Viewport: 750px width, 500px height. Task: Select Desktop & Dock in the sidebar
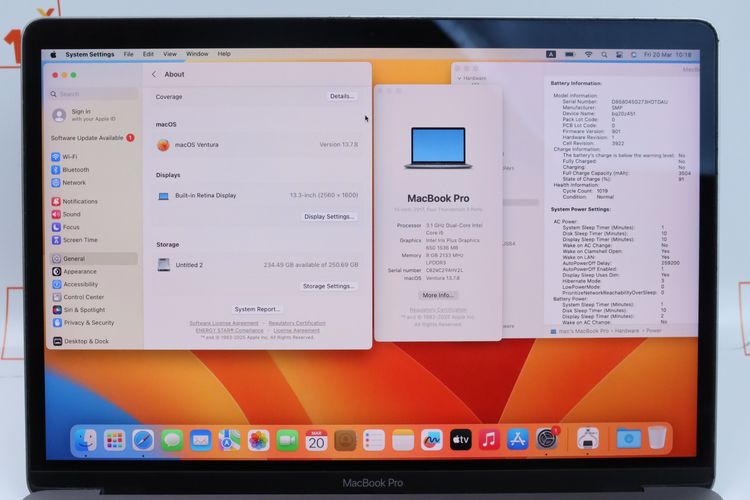(x=94, y=341)
